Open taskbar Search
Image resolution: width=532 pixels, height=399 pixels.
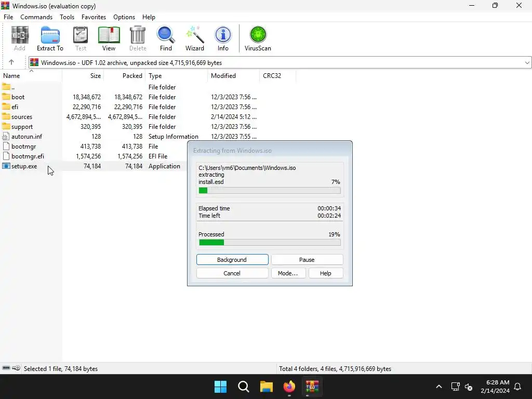click(244, 387)
